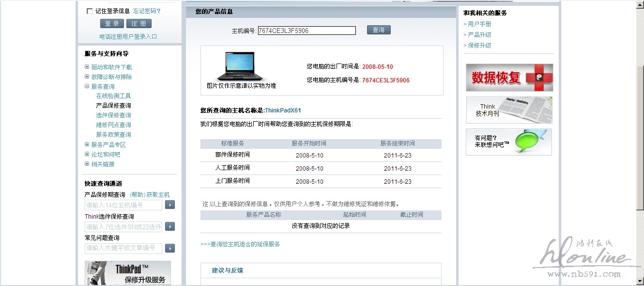
Task: Expand the 驱动和软件下载 tree node
Action: pos(87,67)
